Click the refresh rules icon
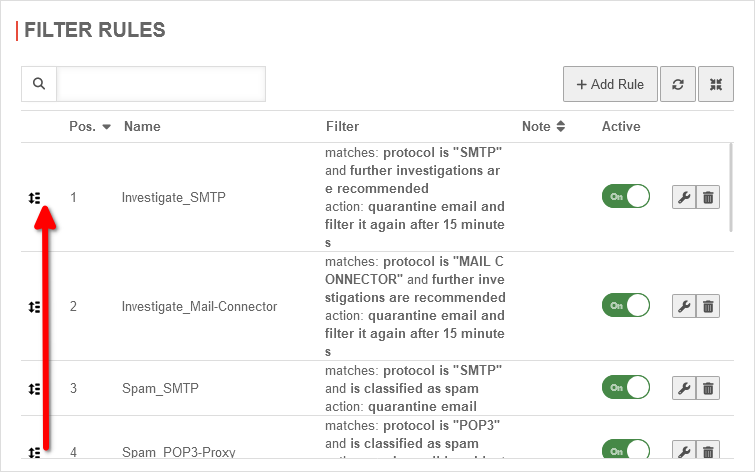Image resolution: width=755 pixels, height=472 pixels. 677,84
